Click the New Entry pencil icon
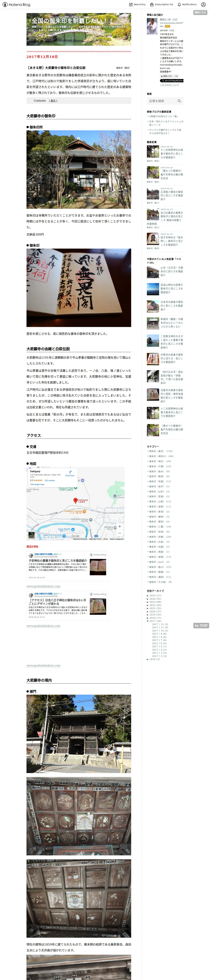210x980 pixels. (131, 5)
